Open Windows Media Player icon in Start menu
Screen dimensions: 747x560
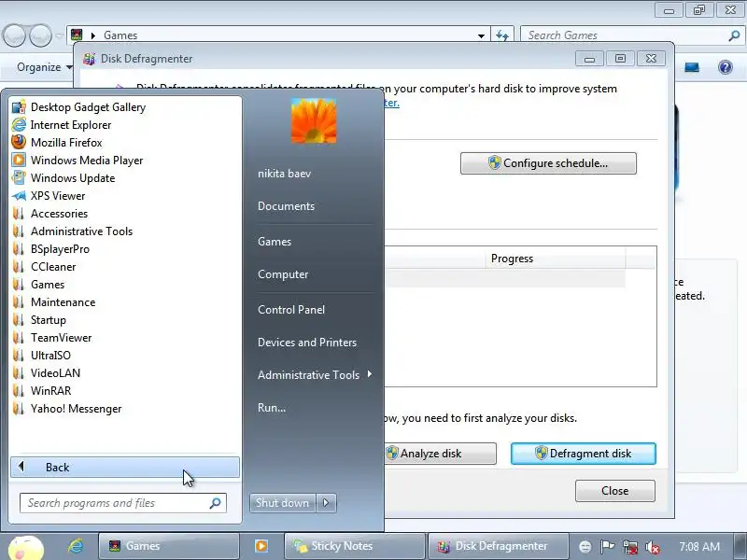click(x=19, y=160)
